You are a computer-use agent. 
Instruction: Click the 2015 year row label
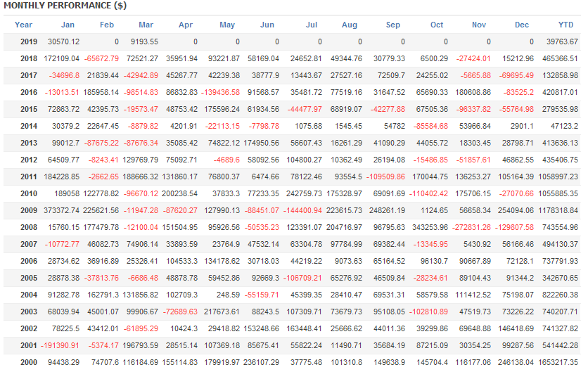coord(29,109)
